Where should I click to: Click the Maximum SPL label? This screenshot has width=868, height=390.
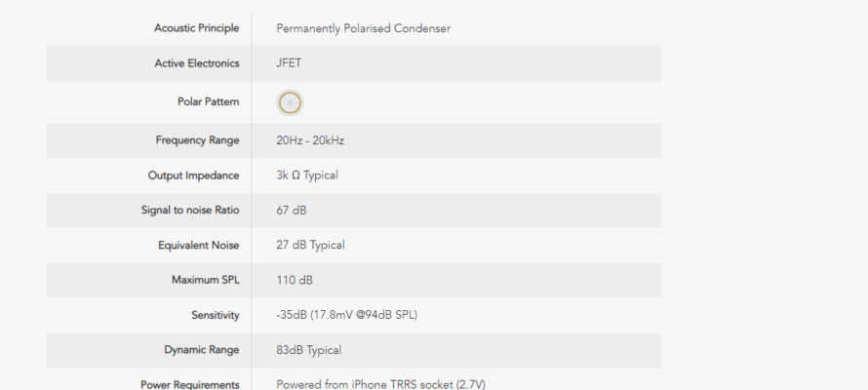pos(206,280)
